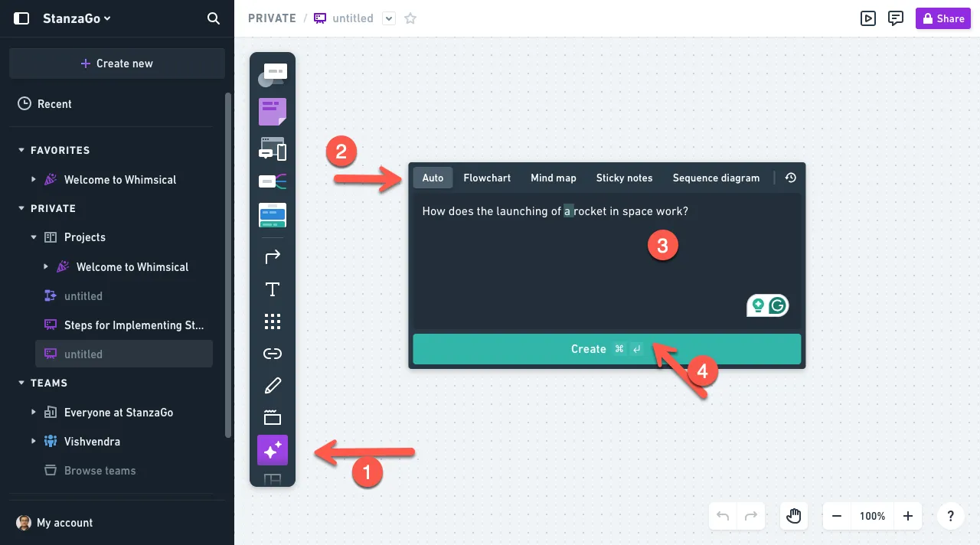The image size is (980, 545).
Task: Expand Welcome to Whimsical under Favorites
Action: [34, 179]
